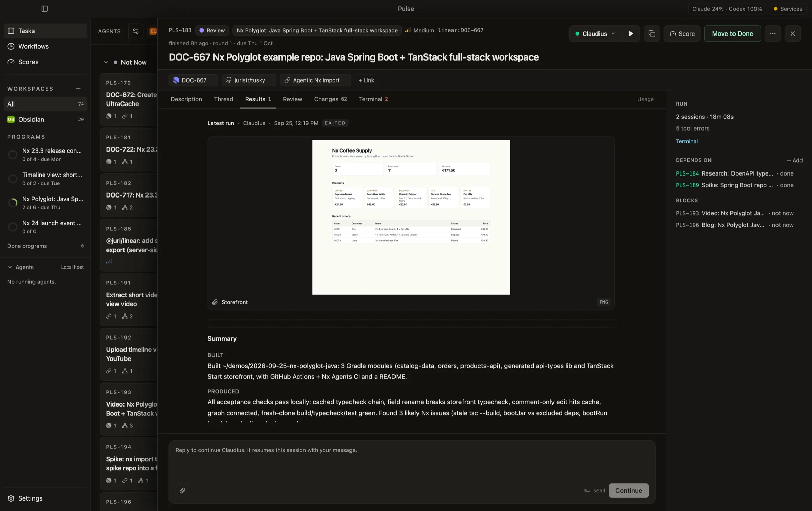Open blocked task PLS-193 in sidebar
This screenshot has width=812, height=511.
click(x=735, y=213)
